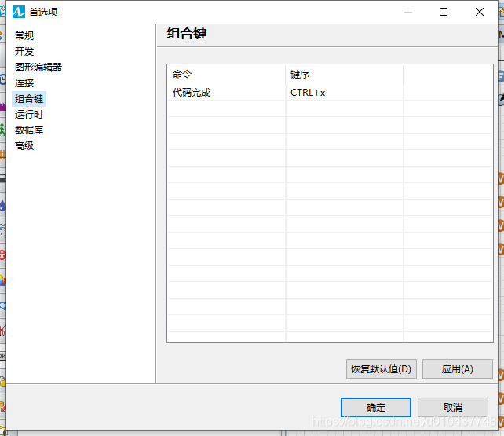504x436 pixels.
Task: Click the 键序 column header
Action: [x=345, y=75]
